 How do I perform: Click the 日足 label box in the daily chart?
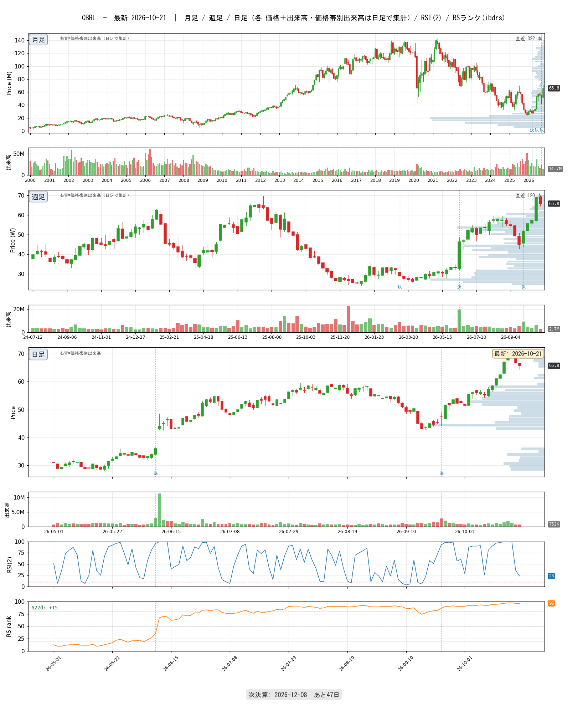click(x=38, y=354)
